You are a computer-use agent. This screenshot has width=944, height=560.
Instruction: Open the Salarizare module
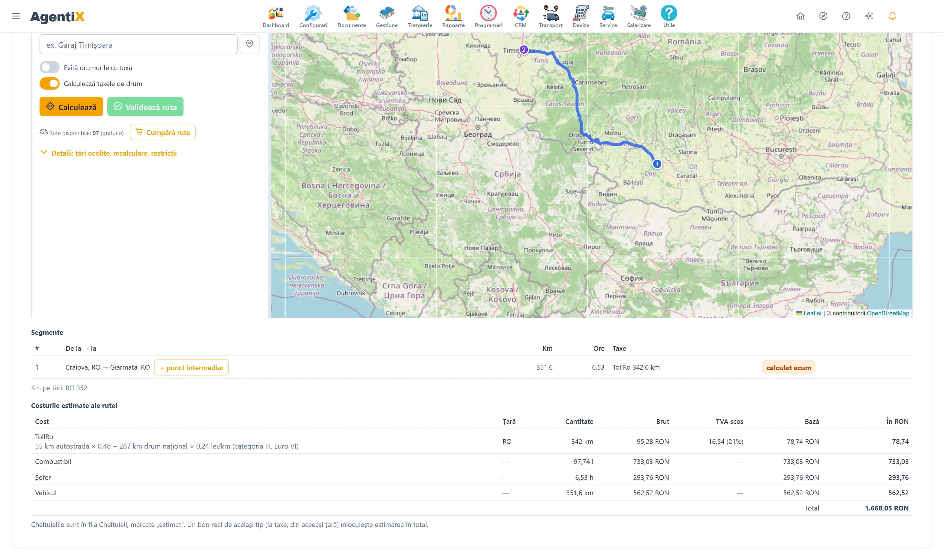pos(638,17)
